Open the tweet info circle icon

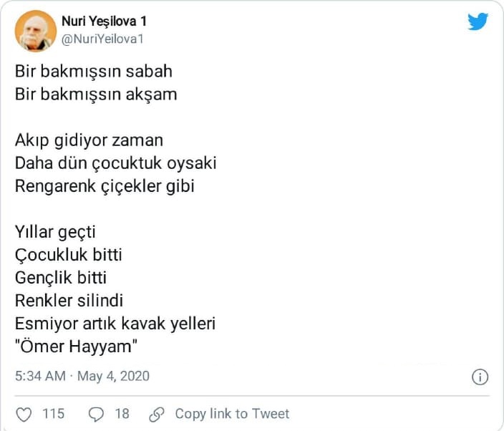coord(480,377)
